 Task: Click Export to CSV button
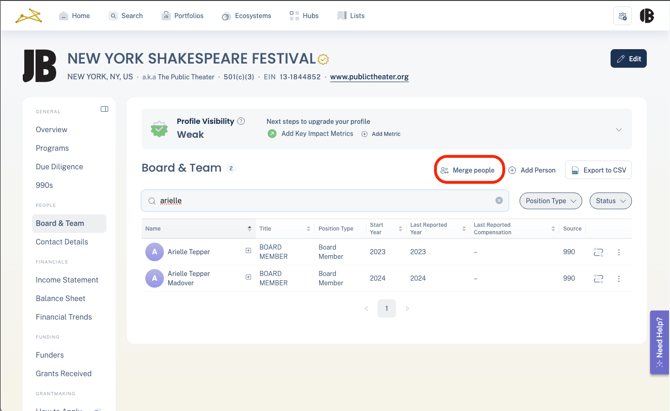(x=598, y=170)
